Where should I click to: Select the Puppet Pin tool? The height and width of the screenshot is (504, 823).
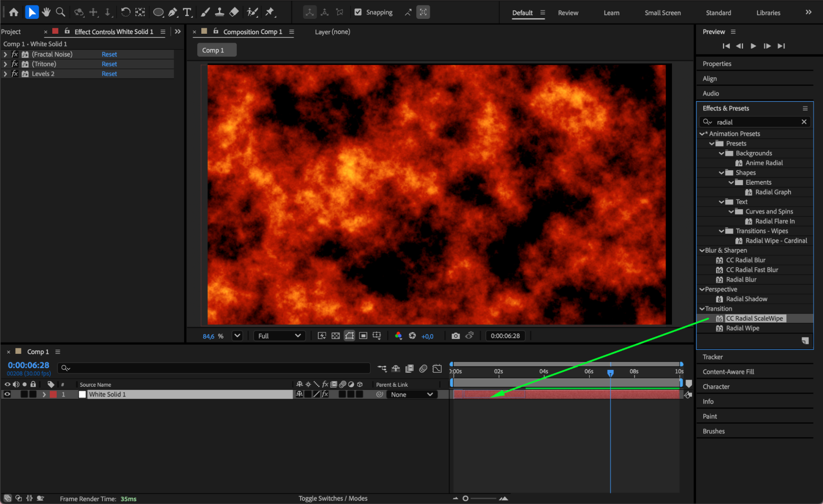tap(270, 12)
